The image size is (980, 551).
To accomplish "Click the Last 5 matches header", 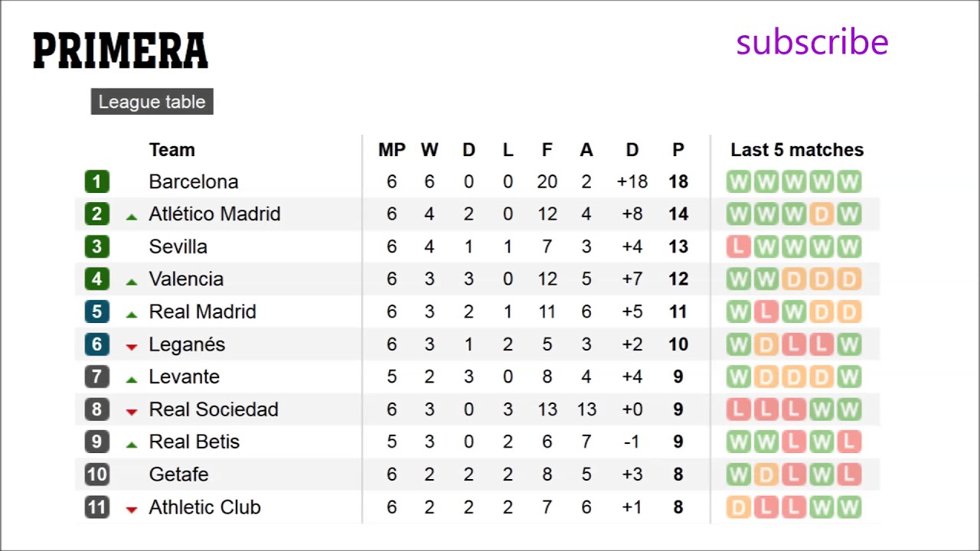I will click(796, 150).
